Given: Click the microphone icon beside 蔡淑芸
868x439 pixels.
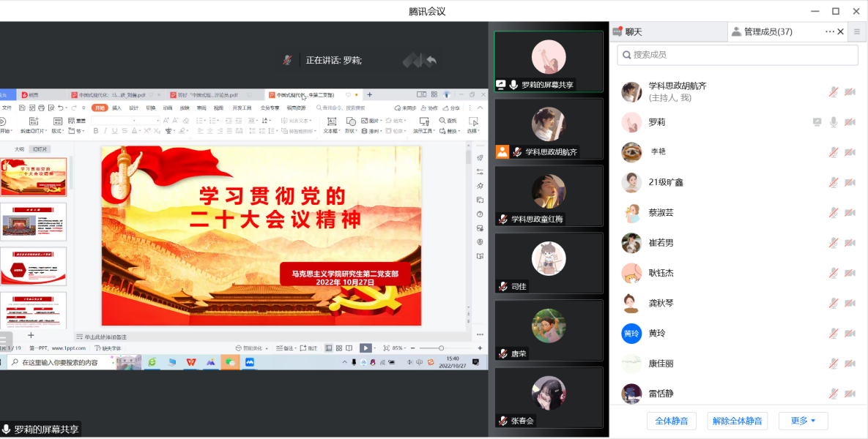Looking at the screenshot, I should (x=834, y=213).
